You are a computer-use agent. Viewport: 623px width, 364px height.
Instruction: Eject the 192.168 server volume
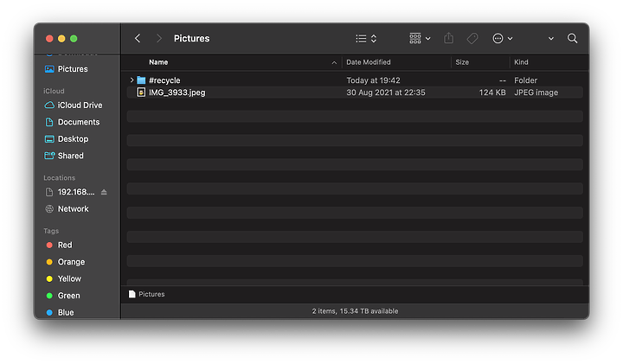click(104, 192)
